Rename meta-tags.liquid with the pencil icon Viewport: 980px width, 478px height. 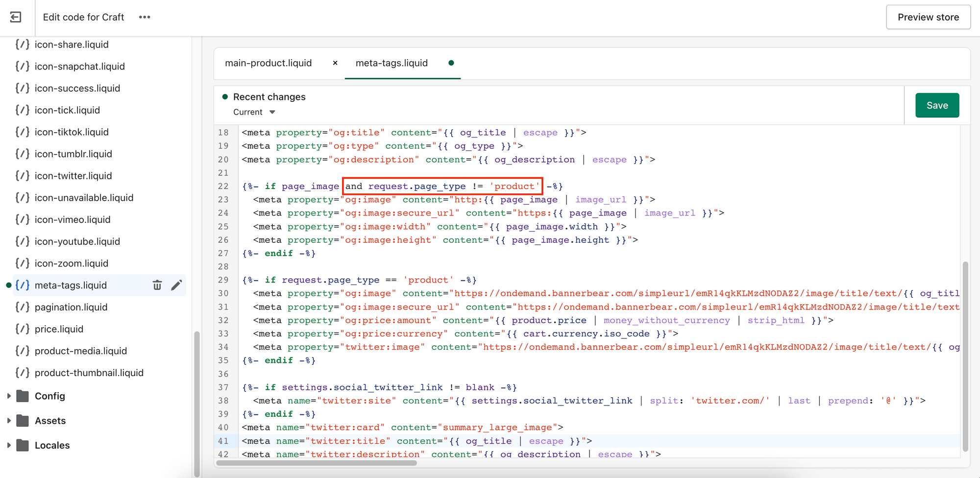pyautogui.click(x=176, y=285)
